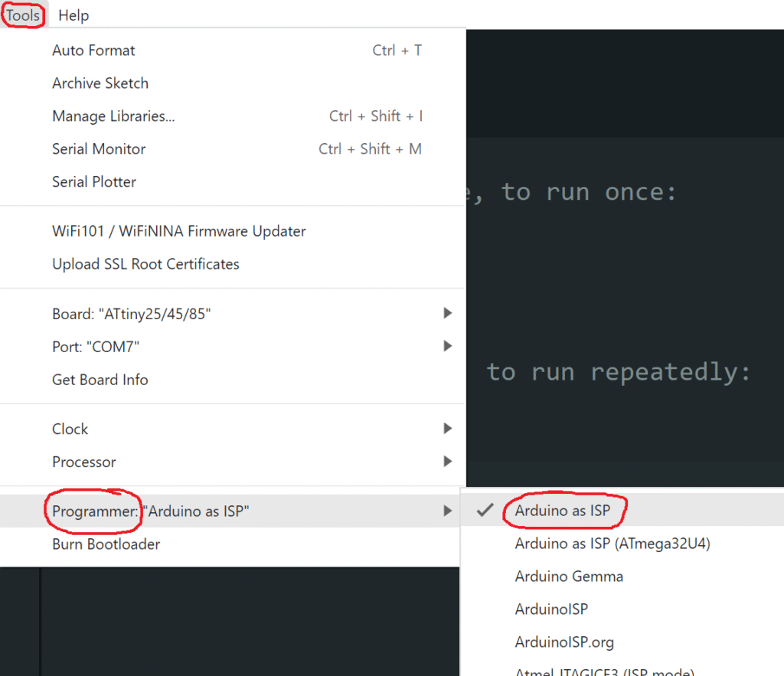
Task: Click Burn Bootloader
Action: [106, 544]
